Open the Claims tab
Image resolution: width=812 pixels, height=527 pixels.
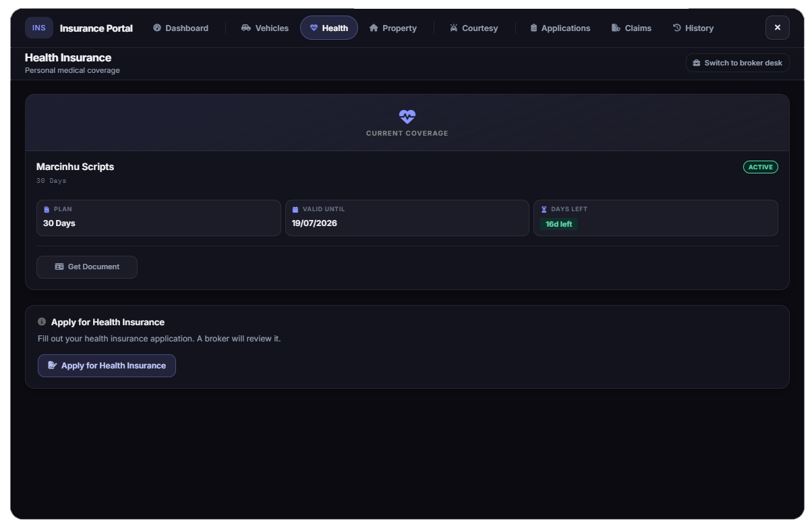(632, 28)
